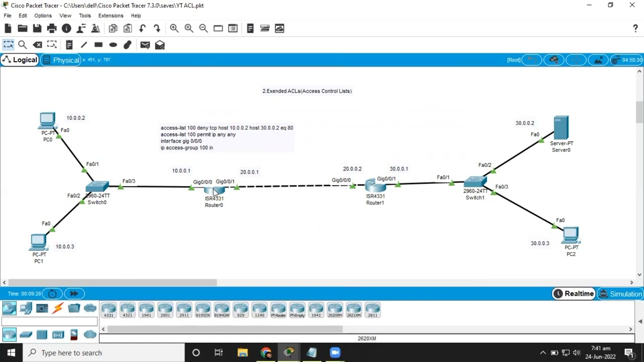Open Google Chrome from taskbar
The width and height of the screenshot is (644, 362).
point(266,353)
